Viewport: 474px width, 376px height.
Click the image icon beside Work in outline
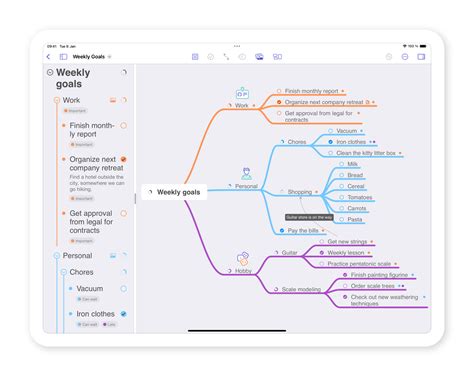113,100
